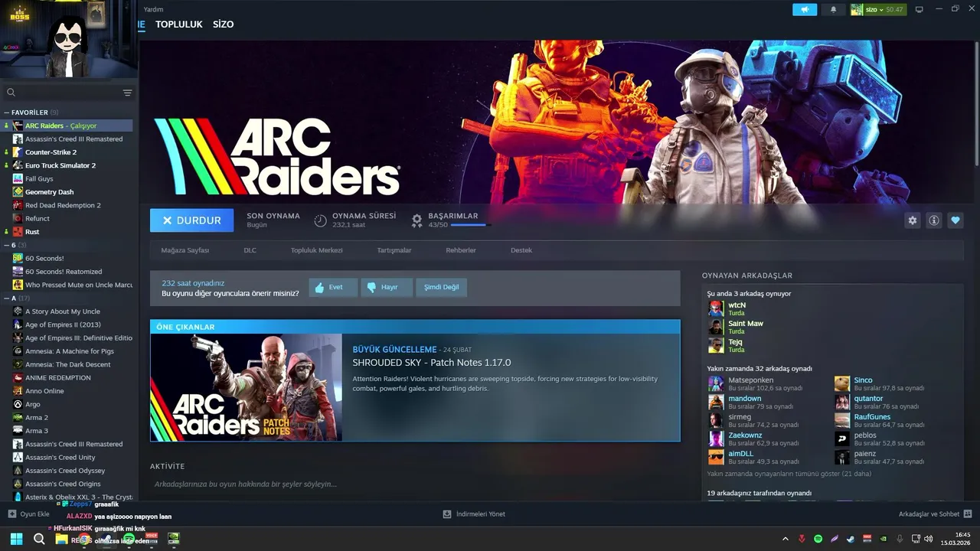Open the announcements megaphone button
The height and width of the screenshot is (551, 980).
(805, 9)
